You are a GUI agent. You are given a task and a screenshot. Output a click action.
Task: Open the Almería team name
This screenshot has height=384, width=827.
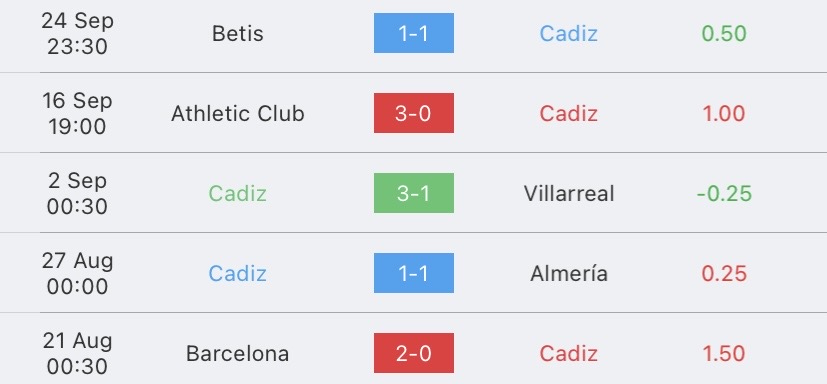tap(569, 273)
